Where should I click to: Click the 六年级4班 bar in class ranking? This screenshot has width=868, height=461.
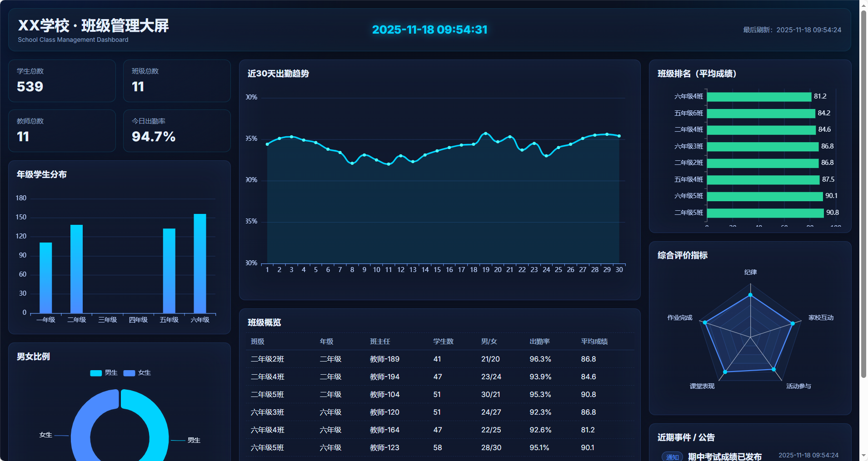(x=759, y=97)
